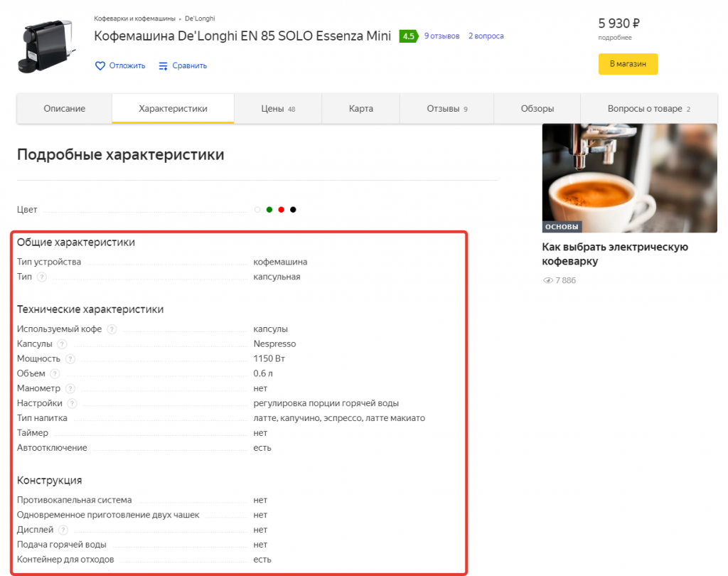Screen dimensions: 728x576
Task: Open the Кофеварки и кофемашины breadcrumb
Action: click(134, 18)
